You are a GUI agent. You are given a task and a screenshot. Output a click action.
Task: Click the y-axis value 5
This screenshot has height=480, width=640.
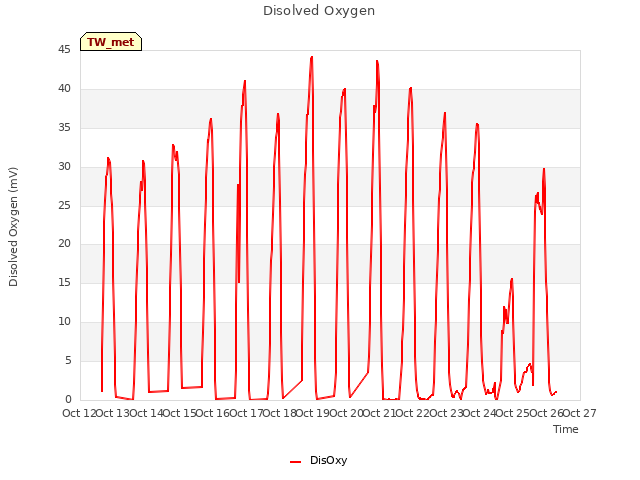coord(68,360)
